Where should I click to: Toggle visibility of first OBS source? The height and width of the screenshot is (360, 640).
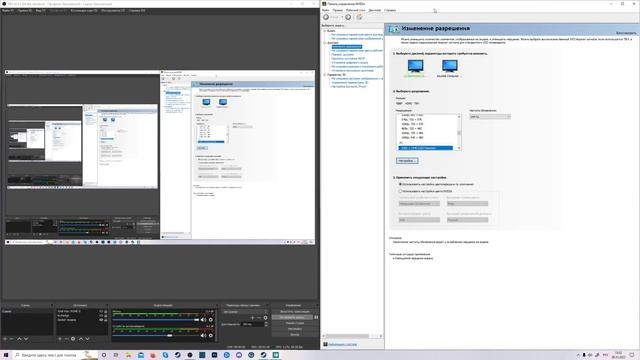click(101, 311)
